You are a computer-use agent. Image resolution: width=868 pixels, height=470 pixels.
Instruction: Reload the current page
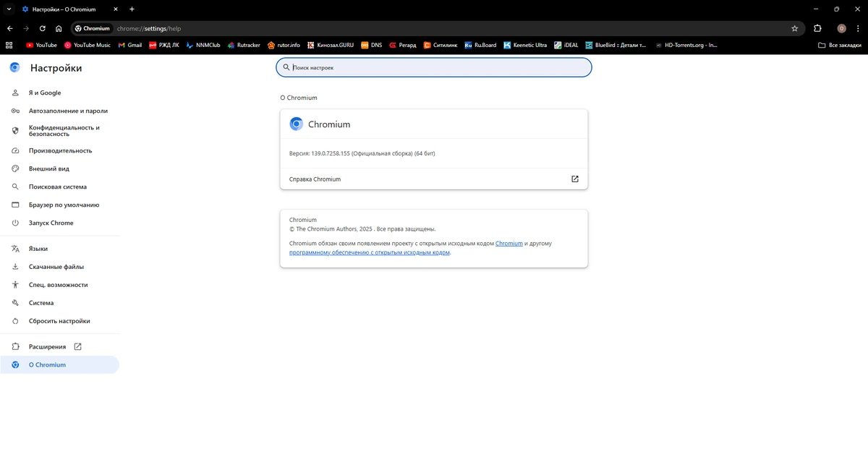coord(43,28)
